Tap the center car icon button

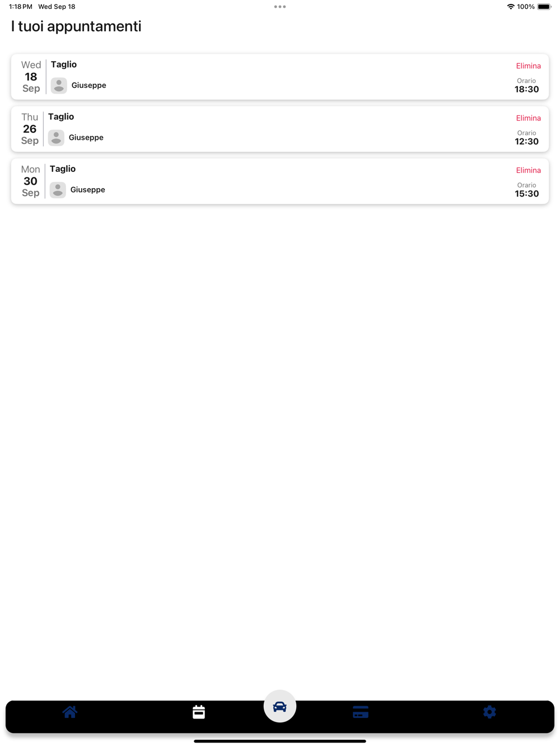[280, 707]
